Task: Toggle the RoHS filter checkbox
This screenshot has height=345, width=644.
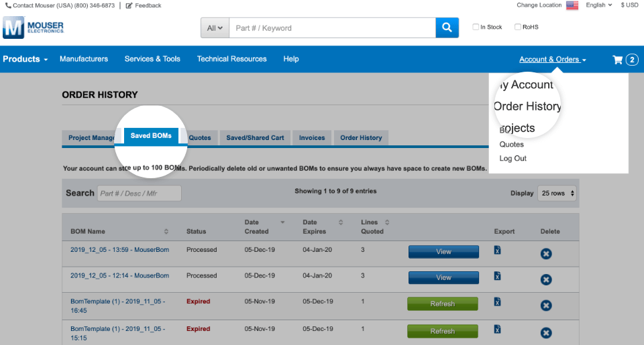Action: 517,27
